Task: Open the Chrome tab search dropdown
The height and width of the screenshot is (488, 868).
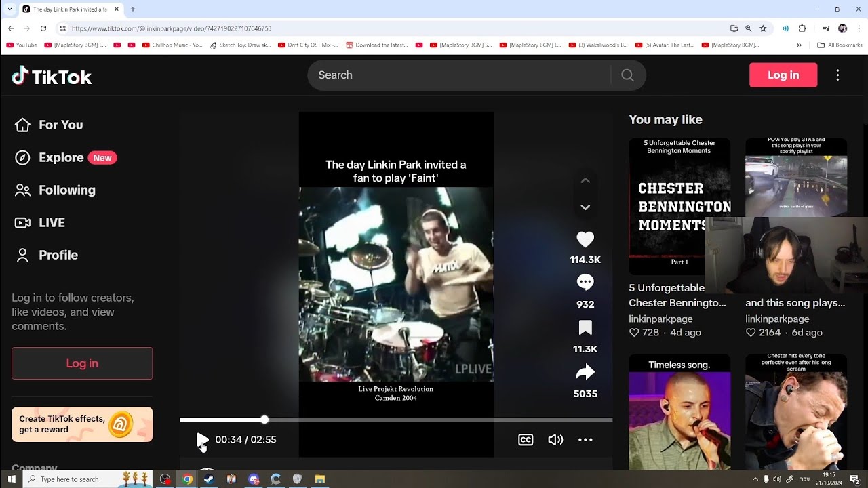Action: [9, 9]
